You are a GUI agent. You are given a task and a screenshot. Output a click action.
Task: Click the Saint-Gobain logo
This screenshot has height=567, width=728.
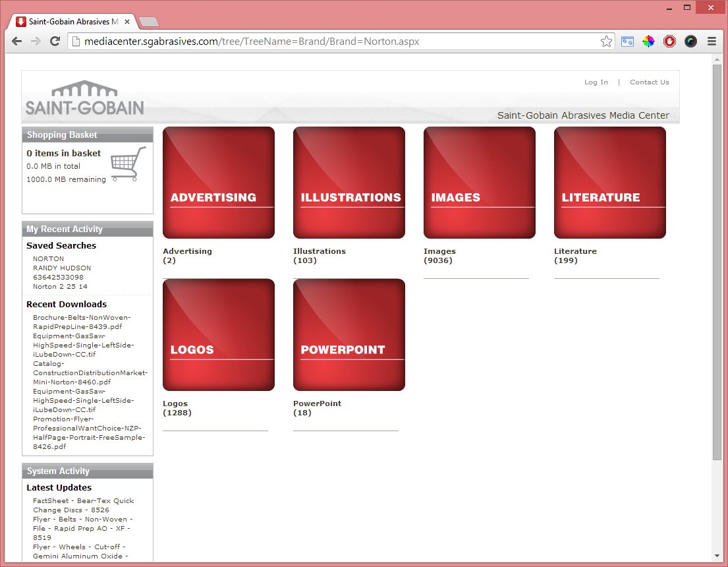point(84,98)
